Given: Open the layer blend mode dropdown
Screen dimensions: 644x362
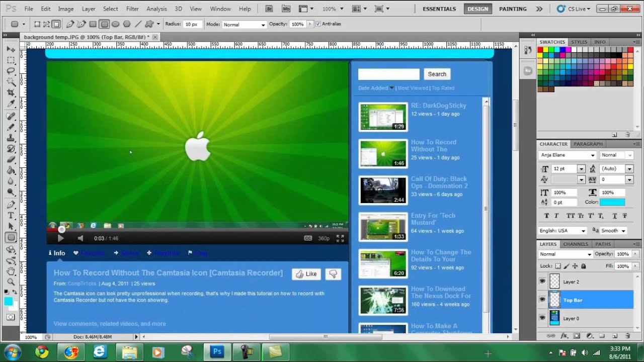Looking at the screenshot, I should tap(566, 254).
